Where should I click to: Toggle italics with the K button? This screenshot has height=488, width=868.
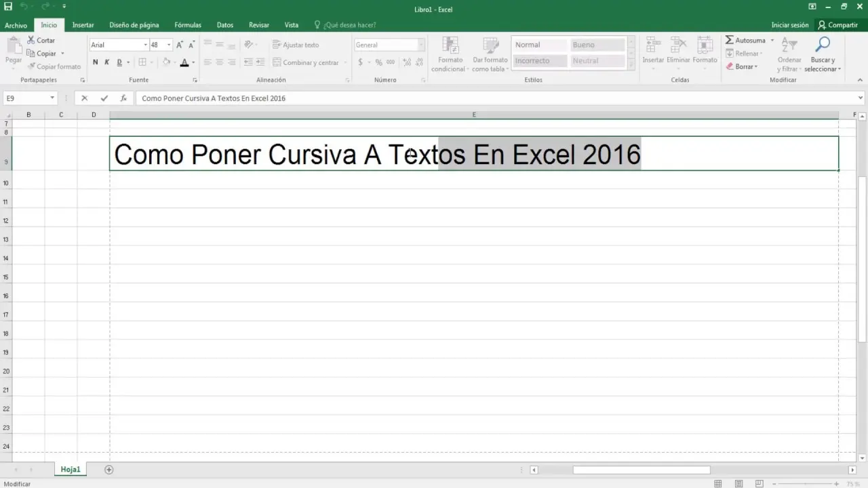tap(107, 62)
